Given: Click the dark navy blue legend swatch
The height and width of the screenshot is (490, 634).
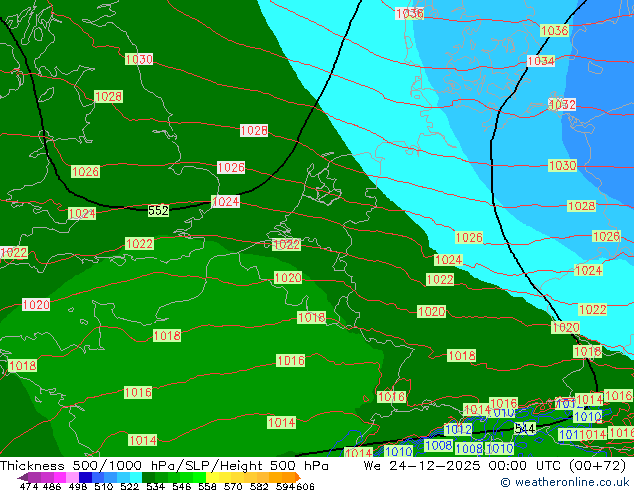Looking at the screenshot, I should 85,477.
